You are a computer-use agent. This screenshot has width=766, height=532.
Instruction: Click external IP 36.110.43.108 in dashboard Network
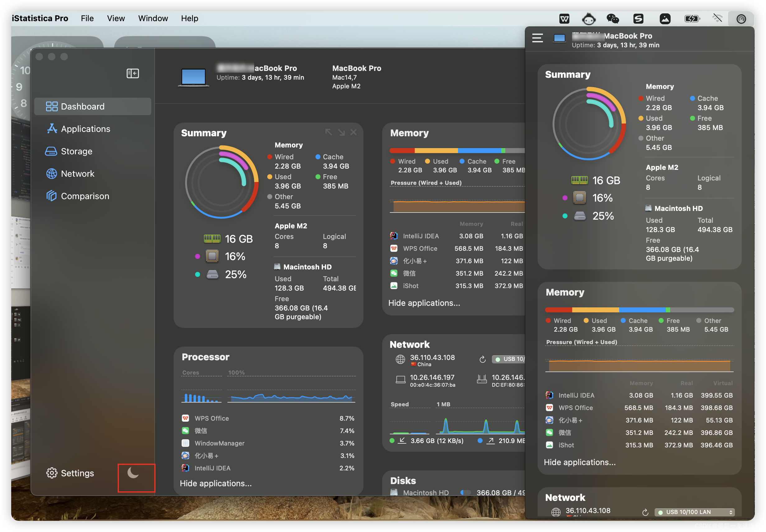(x=432, y=357)
